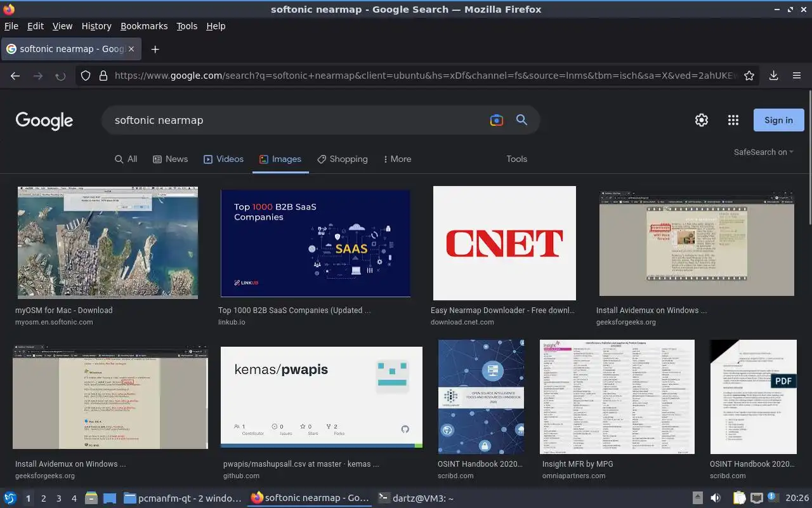Open the Firefox hamburger application menu
812x508 pixels.
pos(797,76)
